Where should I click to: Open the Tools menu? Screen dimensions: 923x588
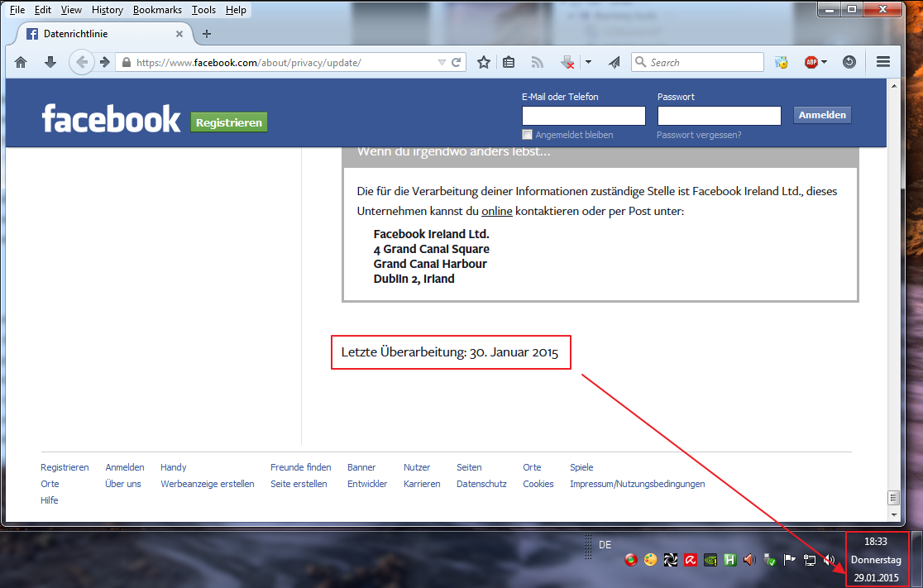tap(203, 10)
